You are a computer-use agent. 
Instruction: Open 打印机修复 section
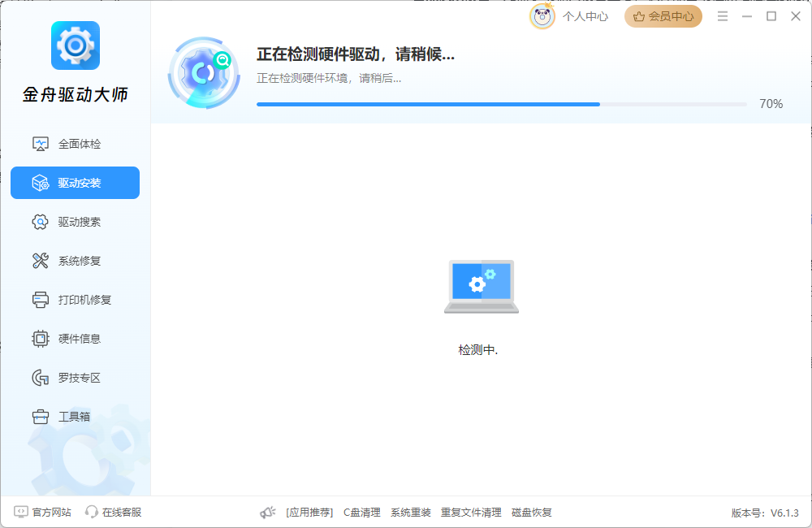point(75,300)
